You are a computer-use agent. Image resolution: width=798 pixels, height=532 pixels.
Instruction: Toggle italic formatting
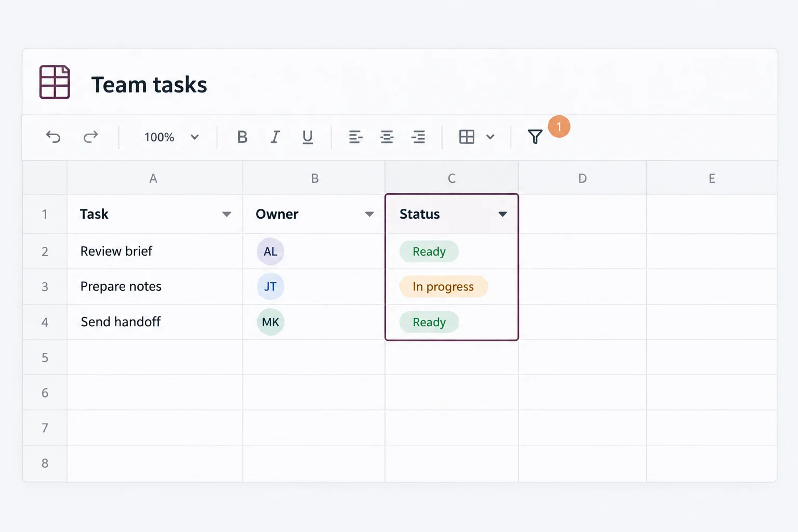point(275,137)
